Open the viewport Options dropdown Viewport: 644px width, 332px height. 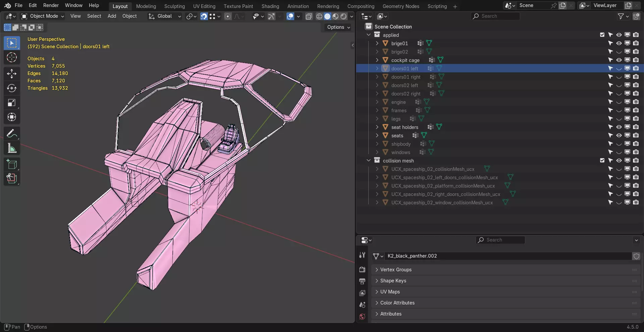(x=338, y=27)
